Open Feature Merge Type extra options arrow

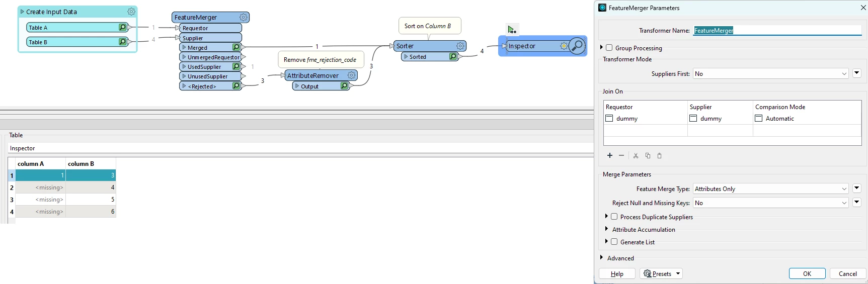857,188
